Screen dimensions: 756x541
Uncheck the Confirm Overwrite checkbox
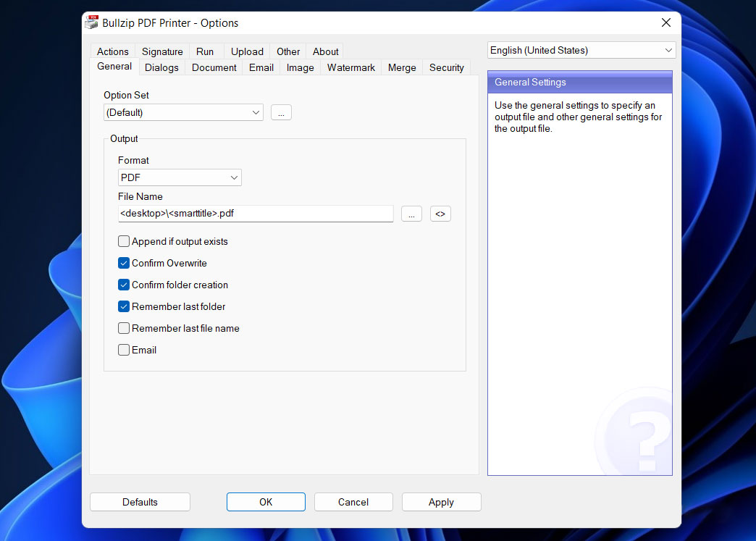pos(124,263)
